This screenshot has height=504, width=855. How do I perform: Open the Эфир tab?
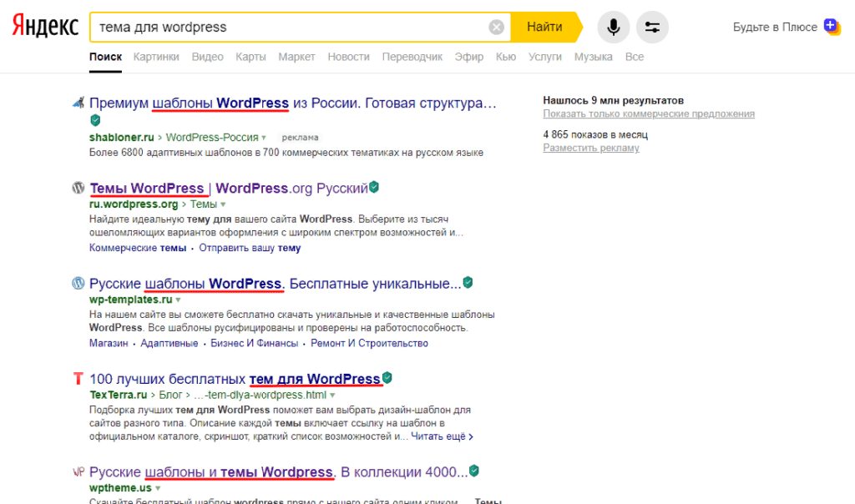(469, 57)
